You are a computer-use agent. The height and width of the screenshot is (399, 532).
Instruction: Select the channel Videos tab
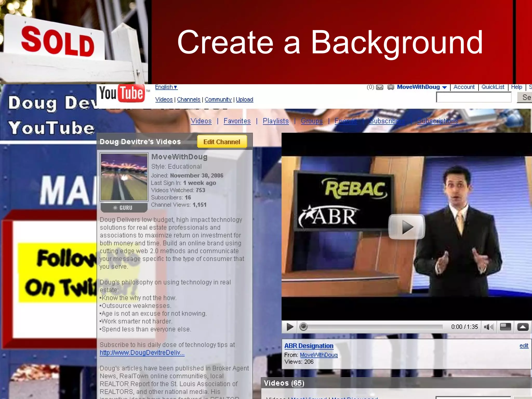pos(201,121)
